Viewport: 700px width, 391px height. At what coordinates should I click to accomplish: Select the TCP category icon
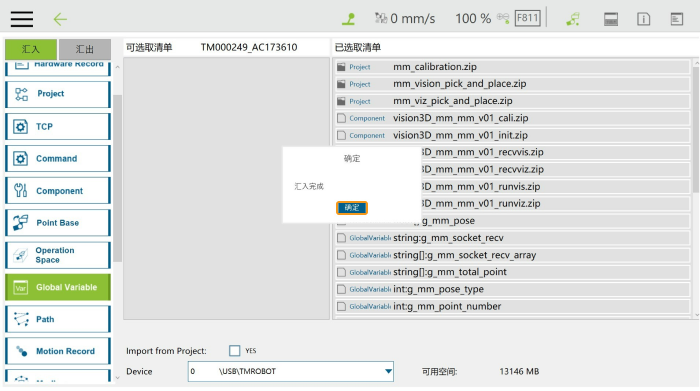[x=21, y=127]
